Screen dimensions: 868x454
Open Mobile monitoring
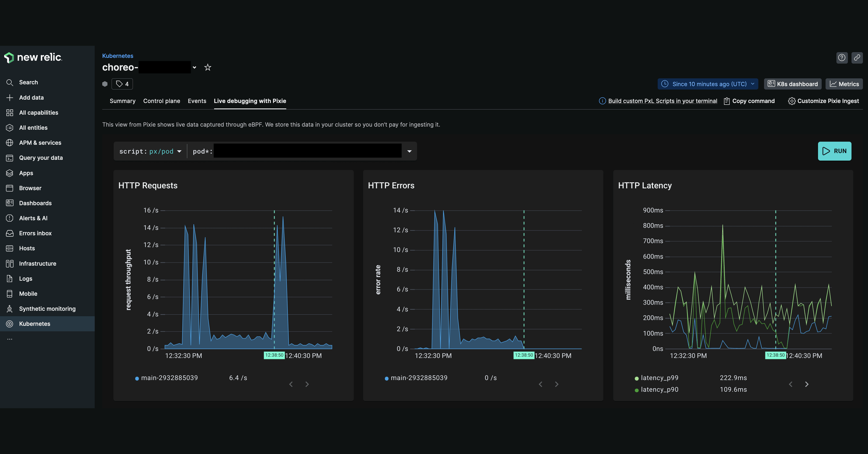tap(28, 293)
